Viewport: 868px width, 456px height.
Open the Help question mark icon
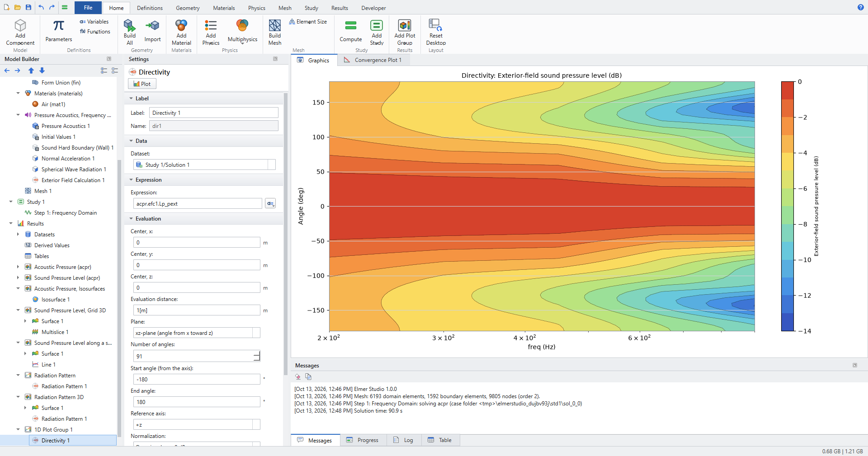click(x=860, y=7)
